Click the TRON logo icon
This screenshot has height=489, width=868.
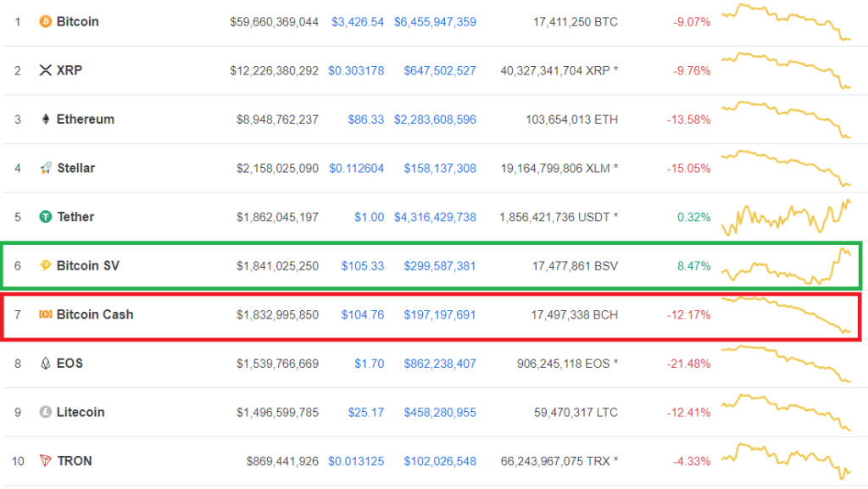point(46,461)
